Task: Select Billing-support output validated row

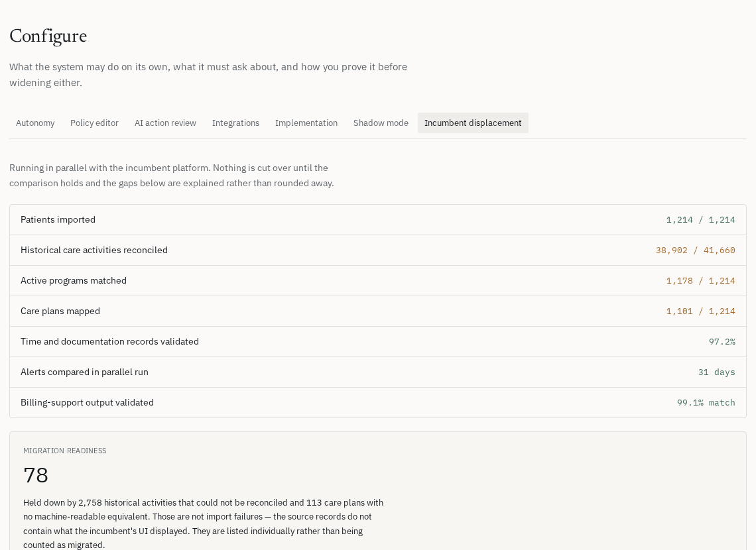Action: [x=378, y=403]
